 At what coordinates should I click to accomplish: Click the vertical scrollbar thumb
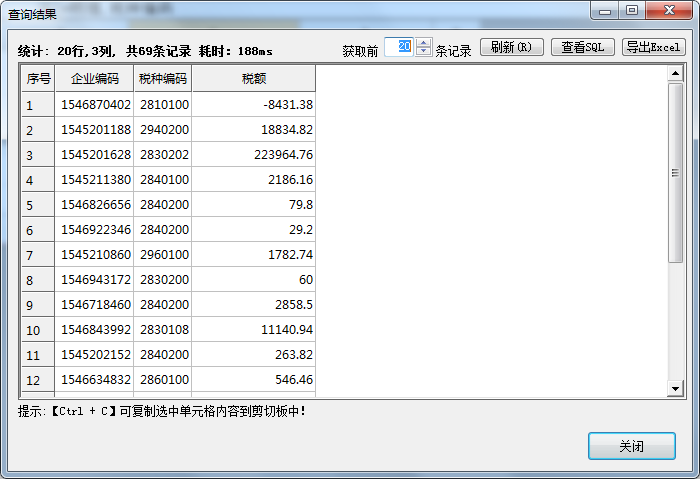675,173
